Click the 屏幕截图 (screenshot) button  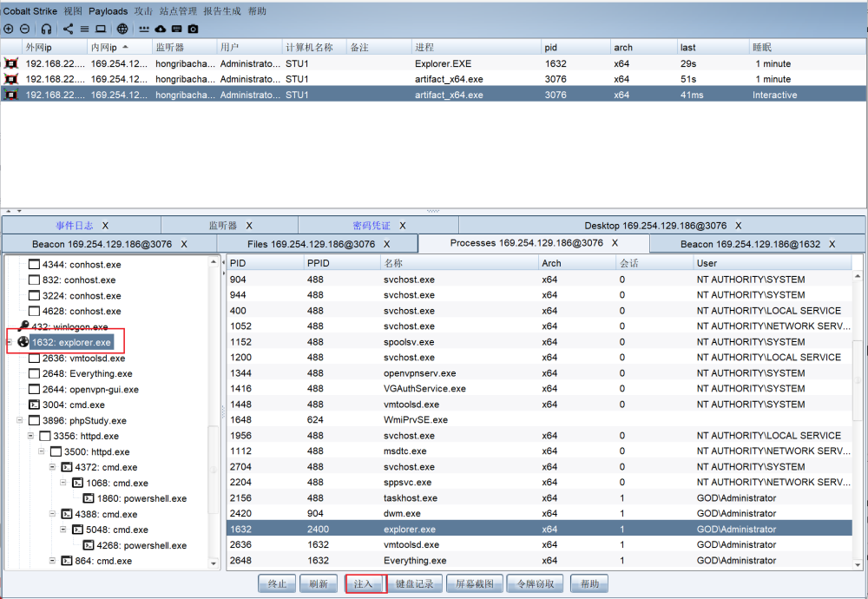coord(475,583)
